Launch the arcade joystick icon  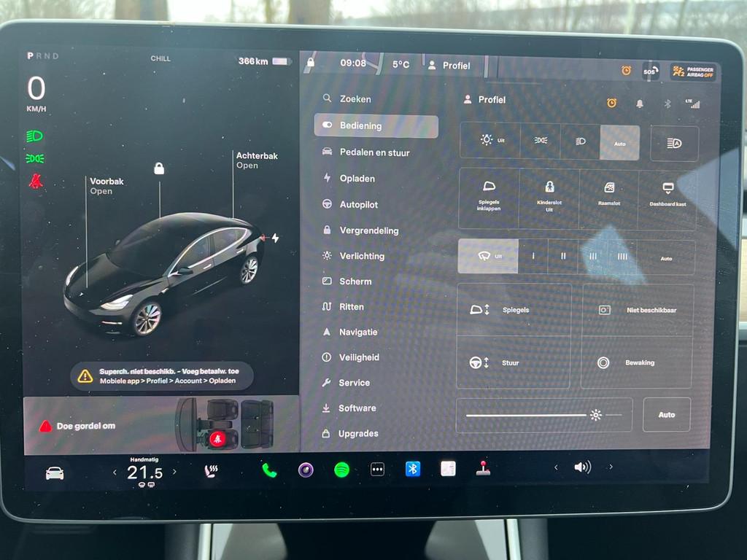point(482,468)
